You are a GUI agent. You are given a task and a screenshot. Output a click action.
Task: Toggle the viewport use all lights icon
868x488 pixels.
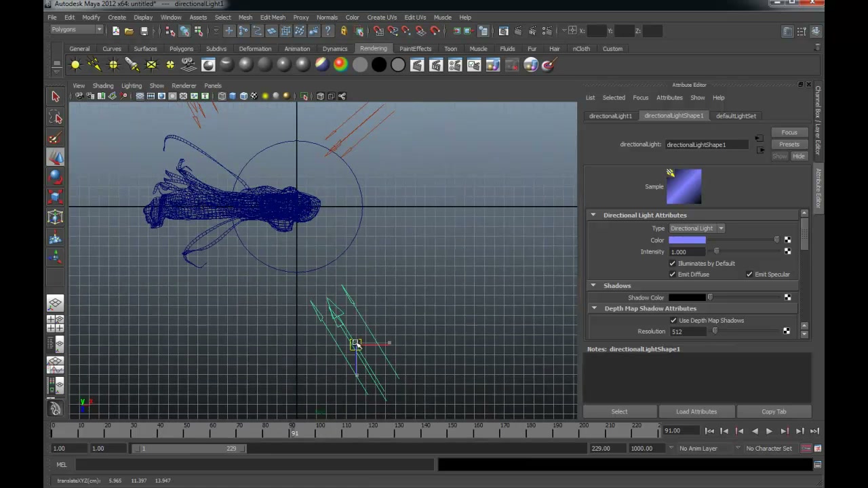[x=265, y=96]
